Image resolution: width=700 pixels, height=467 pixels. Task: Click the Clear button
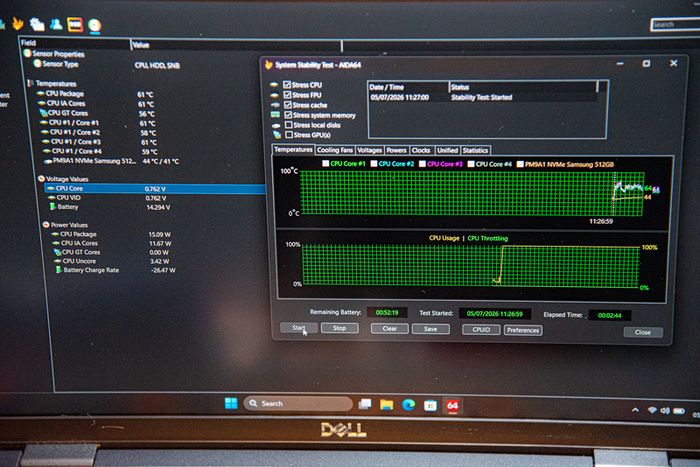point(390,329)
